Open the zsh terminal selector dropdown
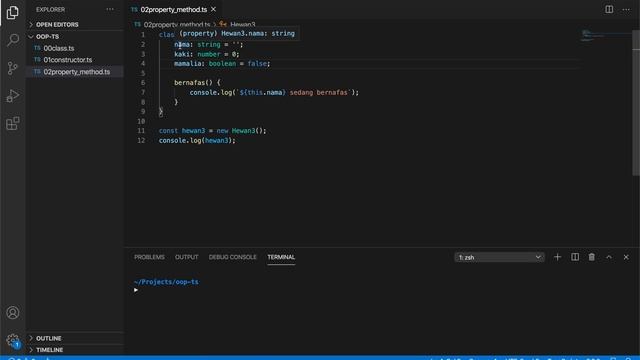The width and height of the screenshot is (640, 360). pyautogui.click(x=499, y=258)
